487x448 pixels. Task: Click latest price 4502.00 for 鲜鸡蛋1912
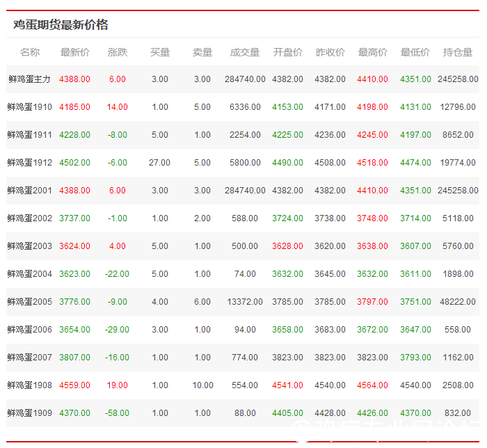[x=74, y=163]
